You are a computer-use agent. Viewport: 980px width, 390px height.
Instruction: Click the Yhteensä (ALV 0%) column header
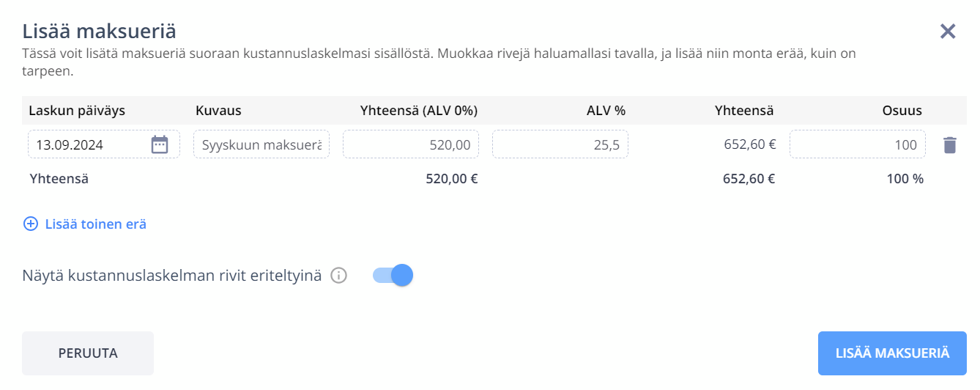(x=419, y=111)
